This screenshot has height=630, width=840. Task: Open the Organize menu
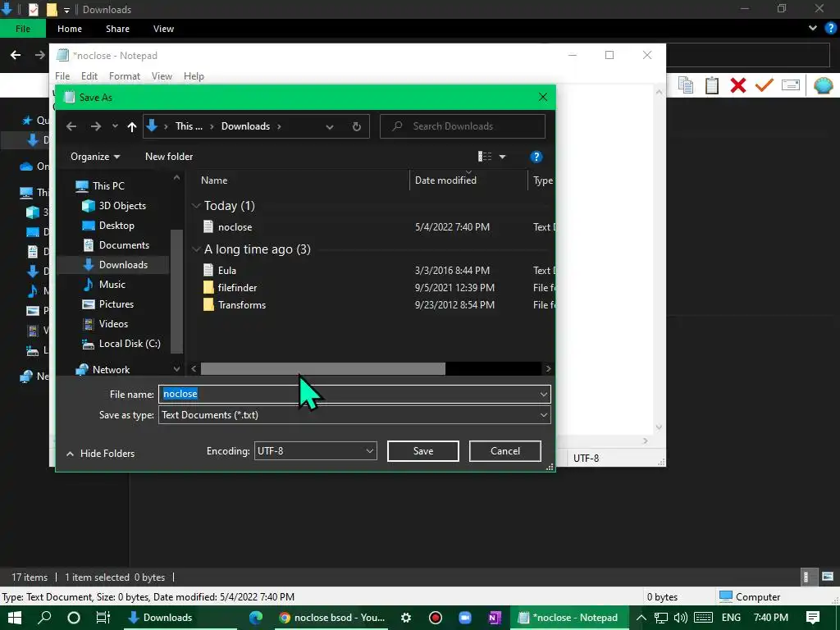point(95,157)
